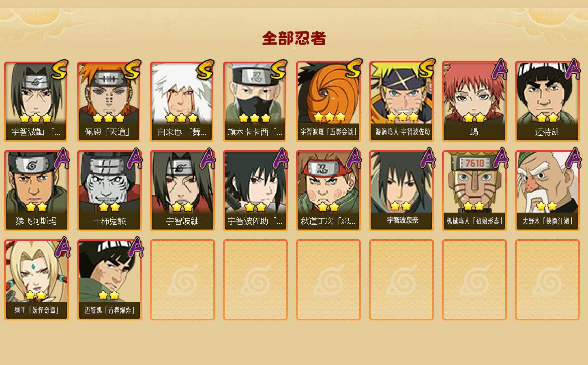Viewport: 588px width, 365px height.
Task: Open the 宇智波泉奈 ninja card
Action: (401, 191)
